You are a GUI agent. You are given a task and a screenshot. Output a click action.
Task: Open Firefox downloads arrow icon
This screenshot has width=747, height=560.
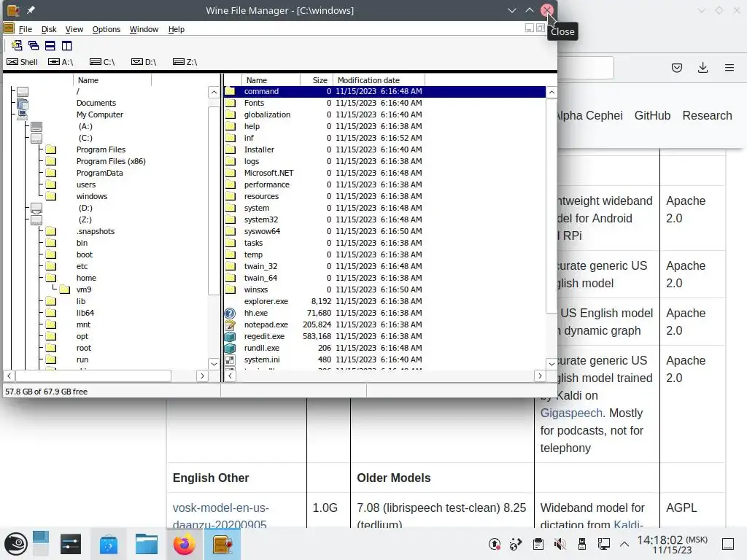click(x=703, y=68)
